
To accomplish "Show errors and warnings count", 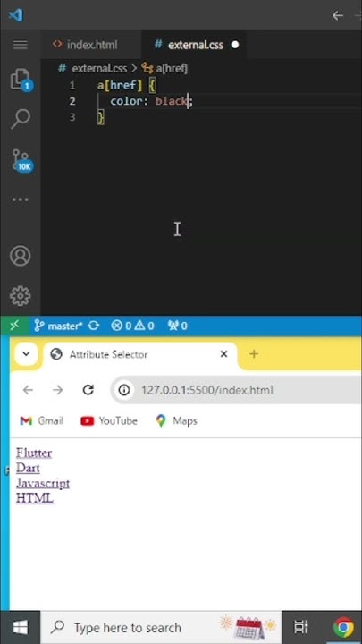I will point(132,326).
